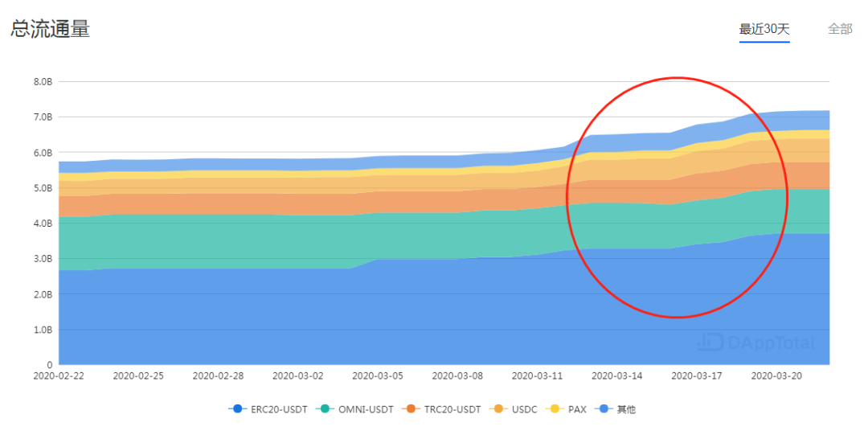The height and width of the screenshot is (435, 868).
Task: Click the 2020-03-08 date label
Action: (457, 375)
